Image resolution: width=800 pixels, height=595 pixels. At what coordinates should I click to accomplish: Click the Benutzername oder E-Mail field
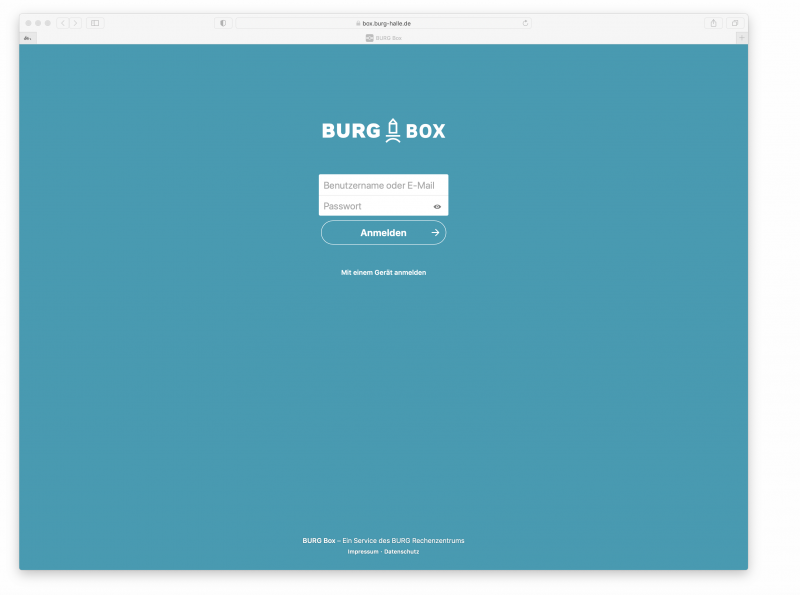coord(383,185)
